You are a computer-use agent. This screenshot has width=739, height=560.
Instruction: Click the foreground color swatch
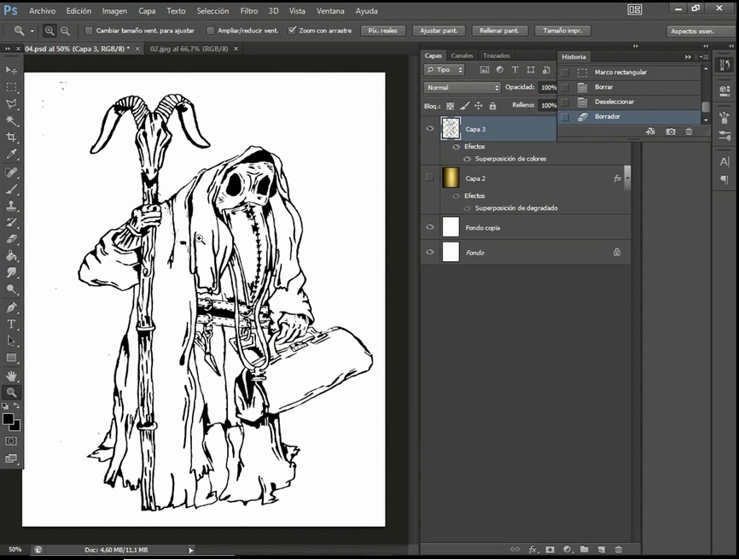click(9, 419)
